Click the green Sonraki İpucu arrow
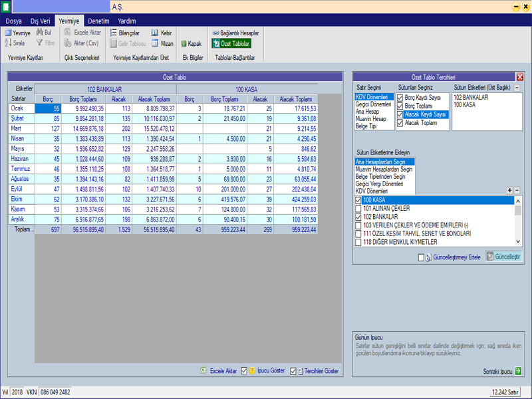The image size is (532, 399). [x=518, y=371]
